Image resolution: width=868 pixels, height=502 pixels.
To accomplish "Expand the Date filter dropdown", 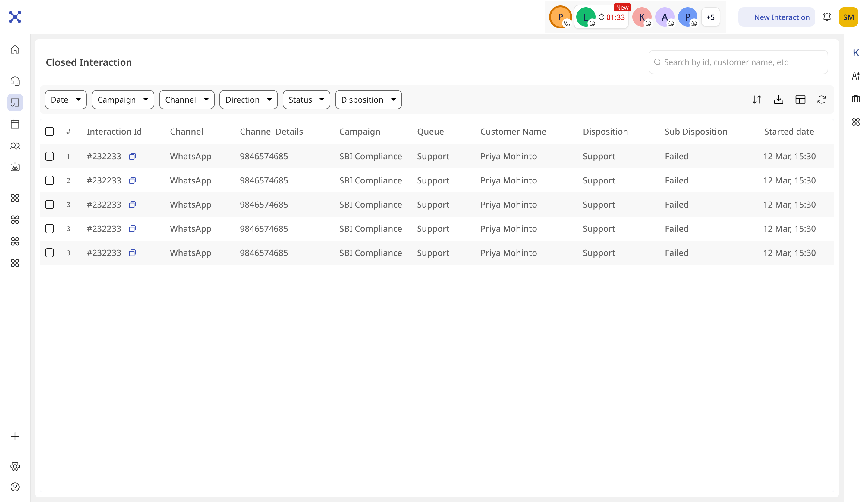I will (x=65, y=100).
